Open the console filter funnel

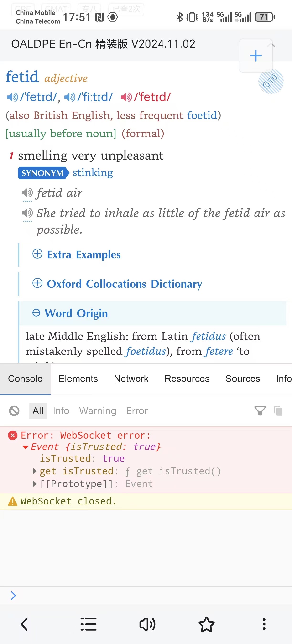260,411
